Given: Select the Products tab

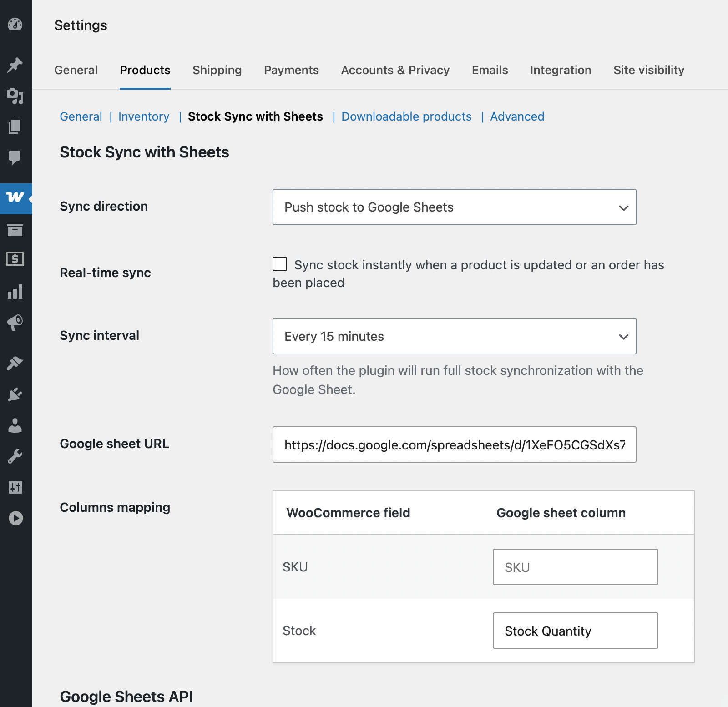Looking at the screenshot, I should pyautogui.click(x=145, y=70).
